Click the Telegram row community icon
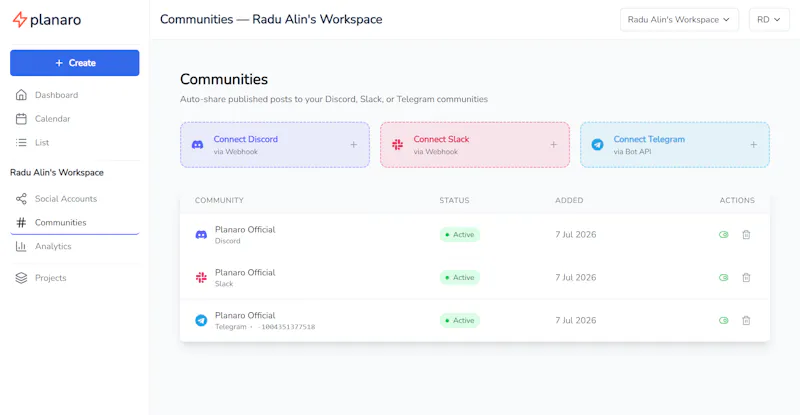 pyautogui.click(x=202, y=321)
